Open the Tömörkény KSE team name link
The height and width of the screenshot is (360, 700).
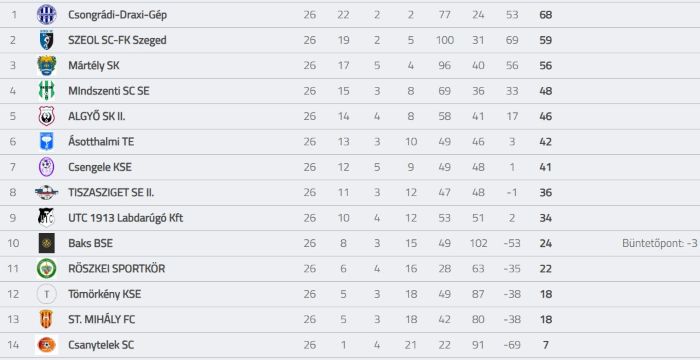click(104, 294)
